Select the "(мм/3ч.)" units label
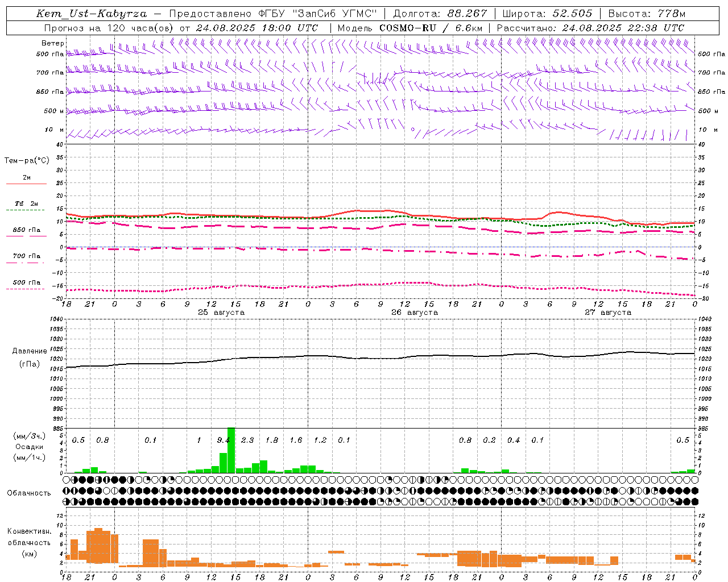728x582 pixels. click(x=29, y=436)
